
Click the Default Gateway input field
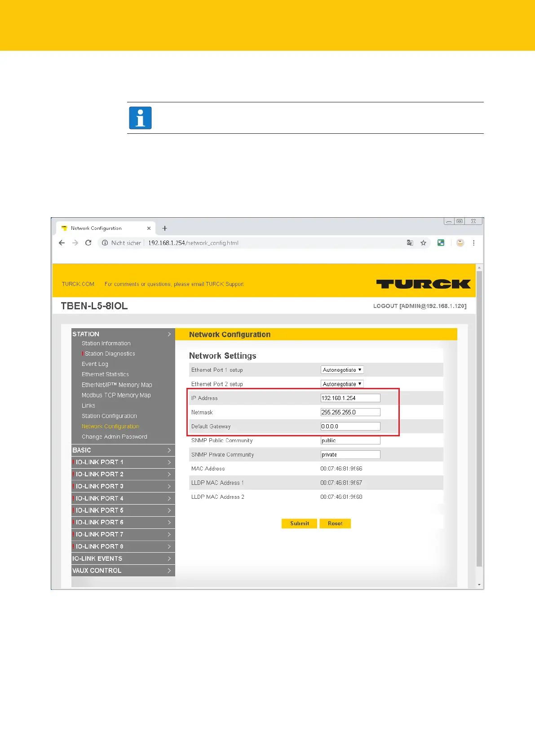click(350, 426)
